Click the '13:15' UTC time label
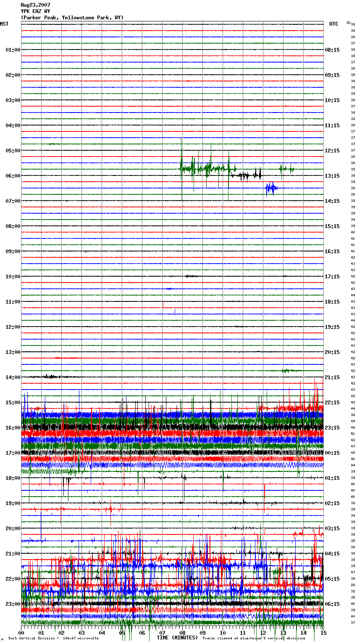Image resolution: width=357 pixels, height=644 pixels. (332, 176)
